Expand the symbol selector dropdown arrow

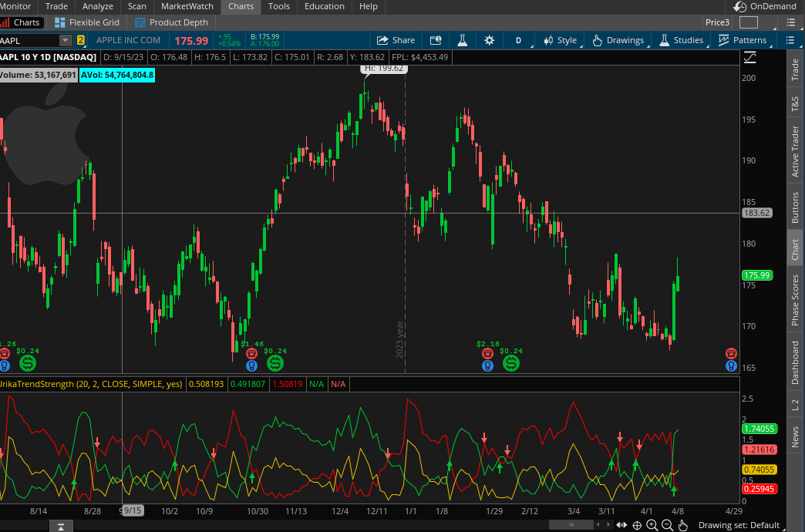[x=66, y=40]
